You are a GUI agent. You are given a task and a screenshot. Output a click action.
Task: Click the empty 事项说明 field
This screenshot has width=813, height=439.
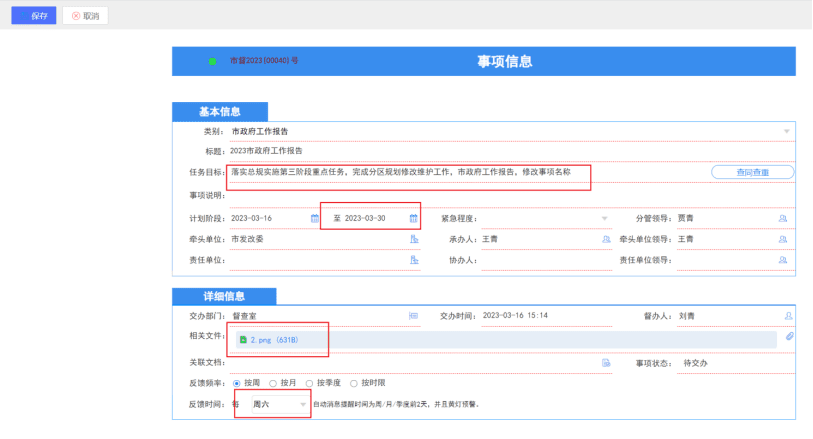coord(511,195)
